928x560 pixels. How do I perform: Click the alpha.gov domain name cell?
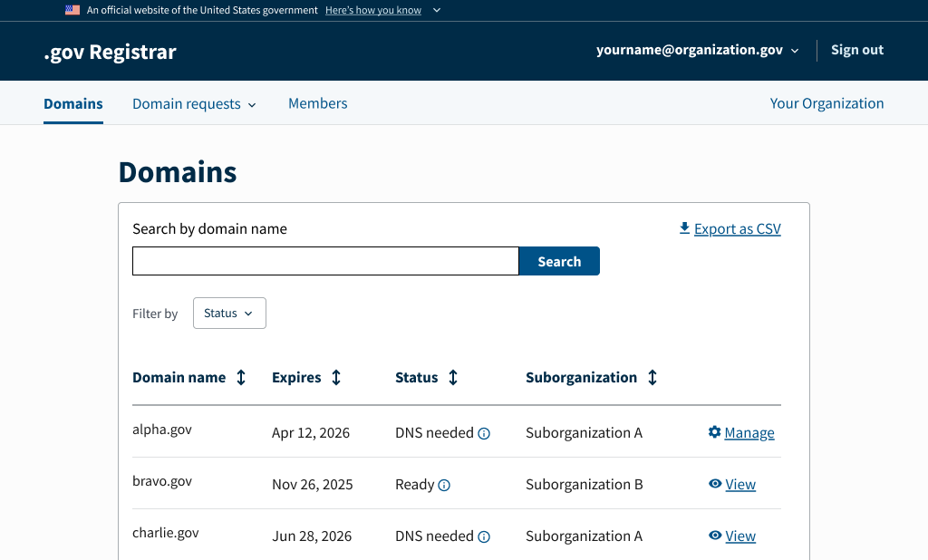[162, 430]
